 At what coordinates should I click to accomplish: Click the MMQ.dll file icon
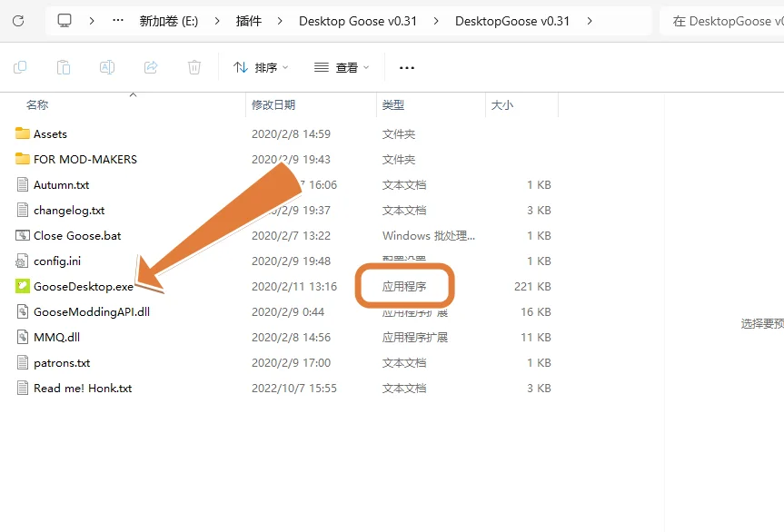point(23,337)
